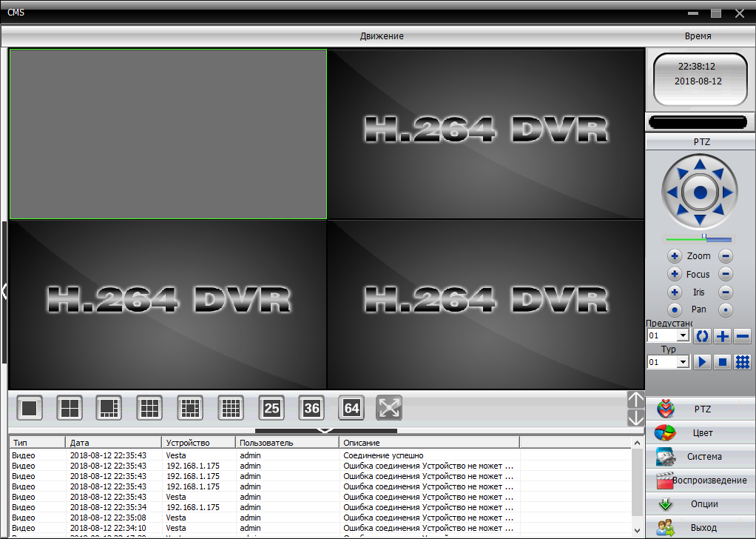
Task: Click the Zoom plus button
Action: pos(674,256)
